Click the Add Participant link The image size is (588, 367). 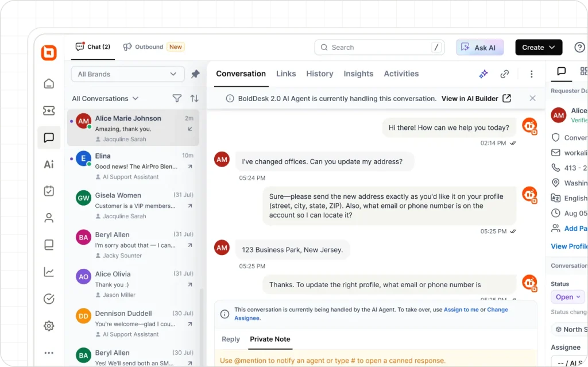(575, 228)
